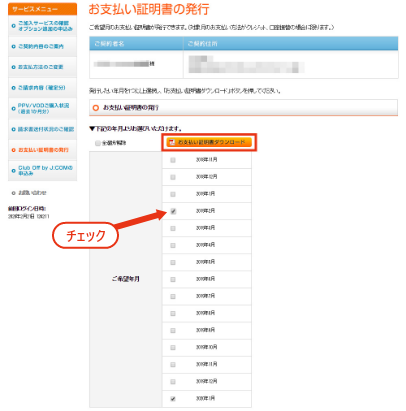Click the 2019年6月 month label
This screenshot has height=411, width=406.
(x=205, y=279)
